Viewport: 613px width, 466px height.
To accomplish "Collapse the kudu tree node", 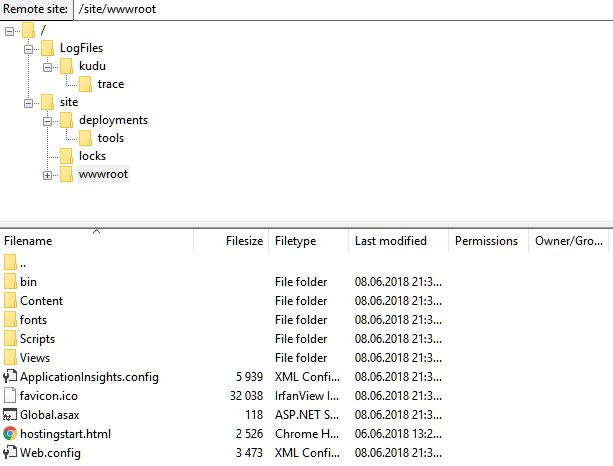I will (47, 67).
